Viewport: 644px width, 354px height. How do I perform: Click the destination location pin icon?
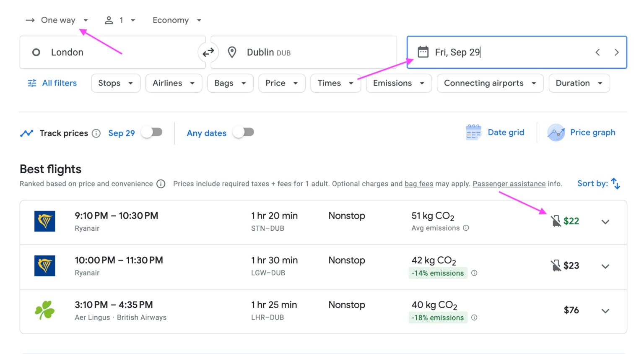pos(232,52)
